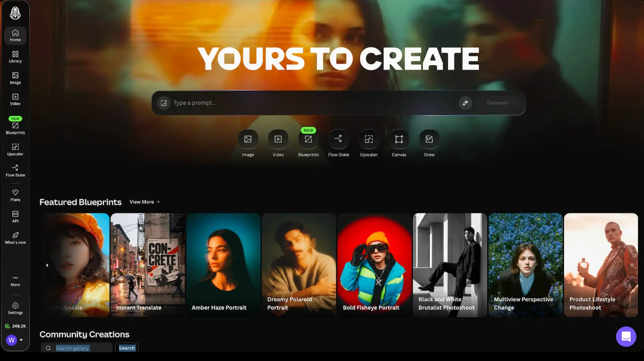Expand the More options in the sidebar
644x361 pixels.
tap(15, 280)
